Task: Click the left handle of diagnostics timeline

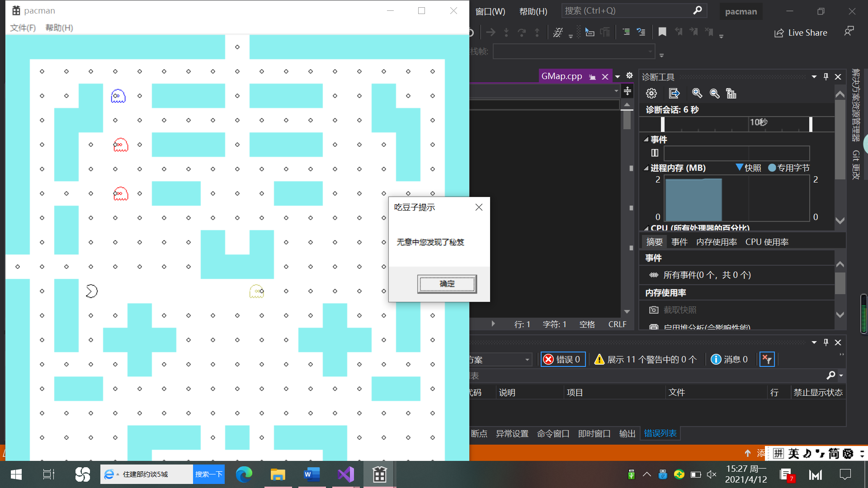Action: [x=663, y=124]
